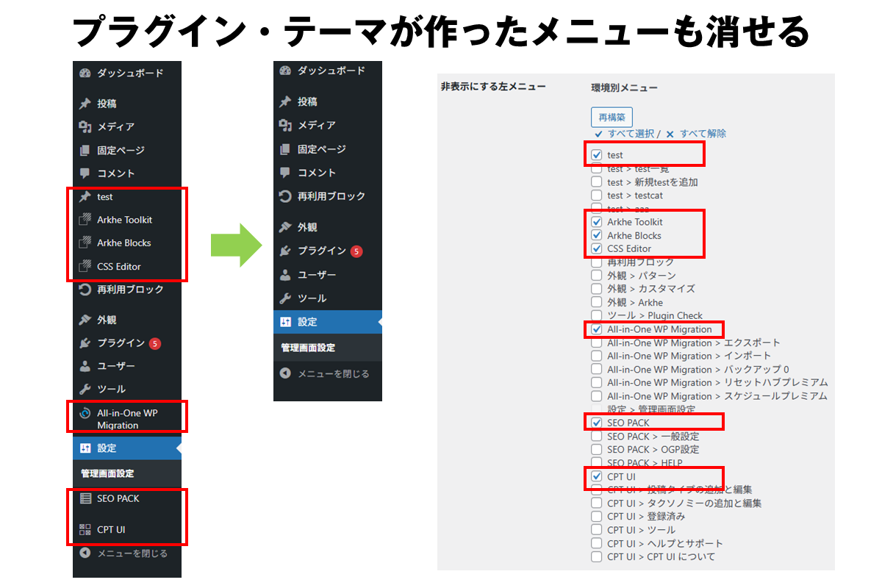Click the 固定ページ icon in the sidebar containing SEO PACK
This screenshot has width=882, height=588.
click(85, 151)
